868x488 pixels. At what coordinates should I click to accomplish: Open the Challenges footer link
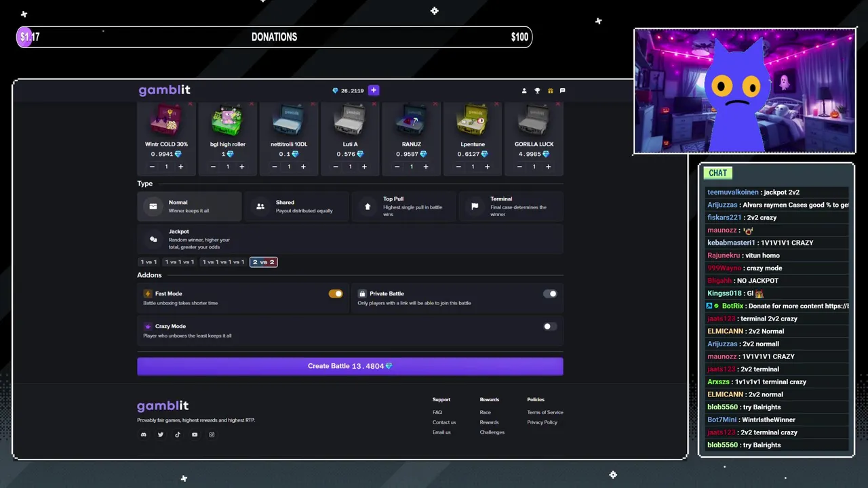492,432
